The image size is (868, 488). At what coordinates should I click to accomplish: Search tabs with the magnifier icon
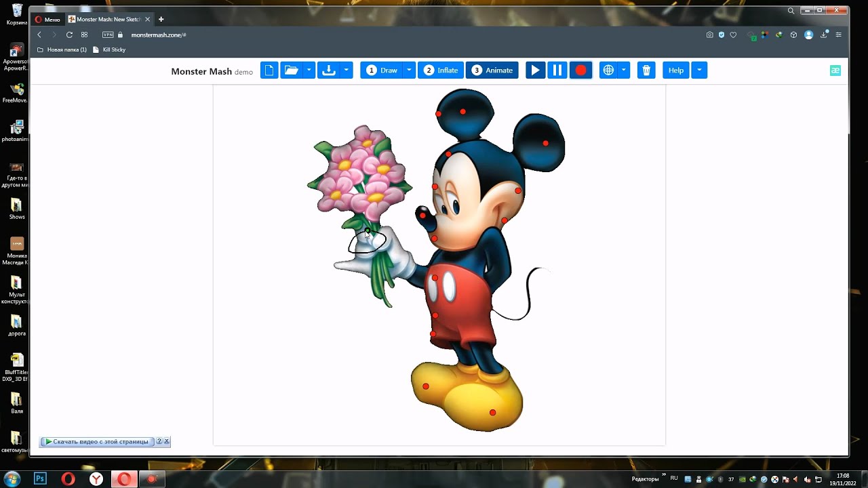tap(791, 11)
